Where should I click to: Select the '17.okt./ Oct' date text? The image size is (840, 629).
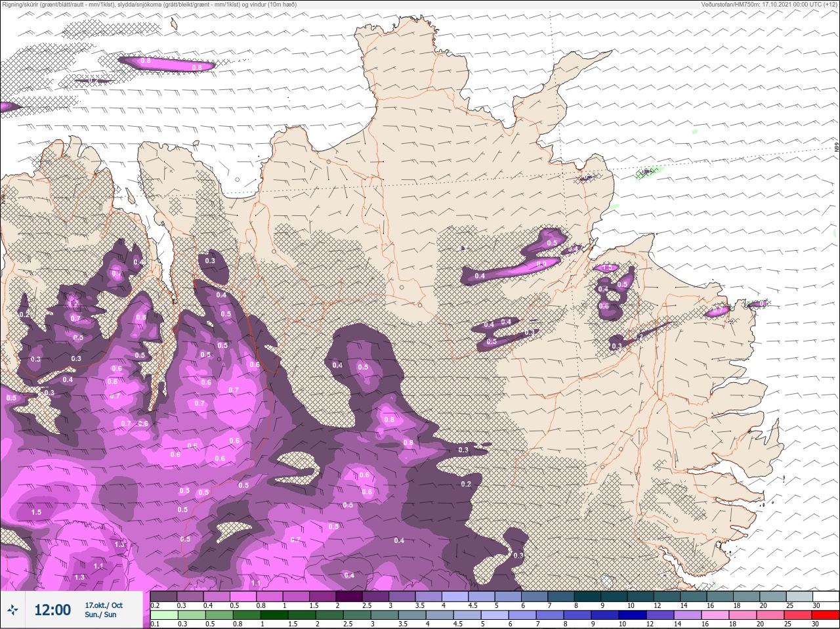click(104, 605)
